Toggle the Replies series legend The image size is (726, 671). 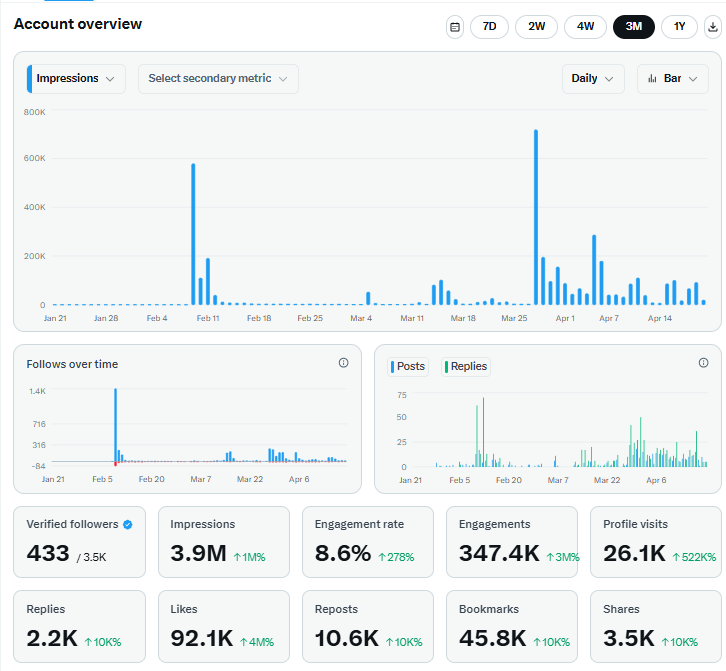click(x=466, y=367)
